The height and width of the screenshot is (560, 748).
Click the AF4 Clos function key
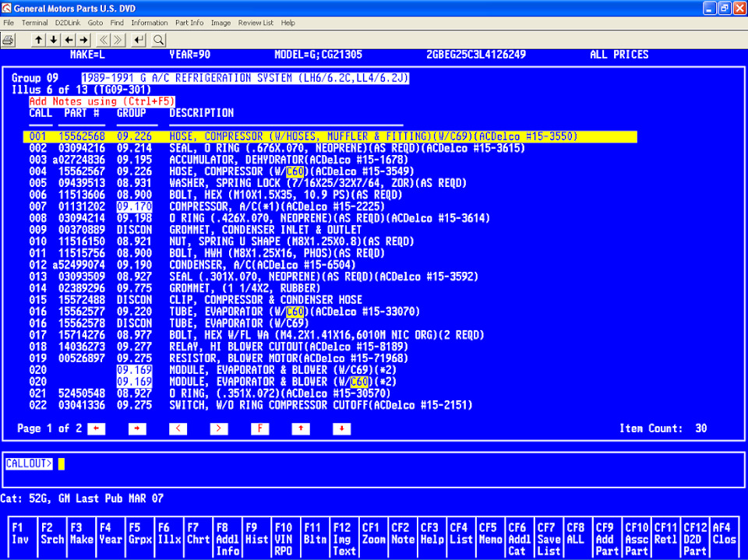click(725, 537)
